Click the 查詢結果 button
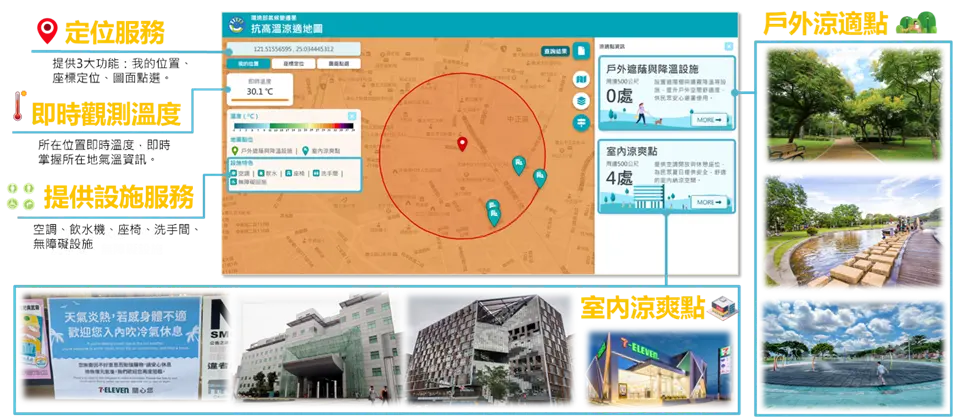The height and width of the screenshot is (417, 953). (x=556, y=52)
